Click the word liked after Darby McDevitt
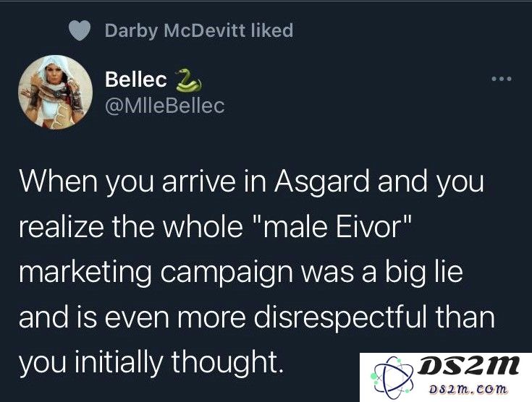This screenshot has height=402, width=532. 272,30
